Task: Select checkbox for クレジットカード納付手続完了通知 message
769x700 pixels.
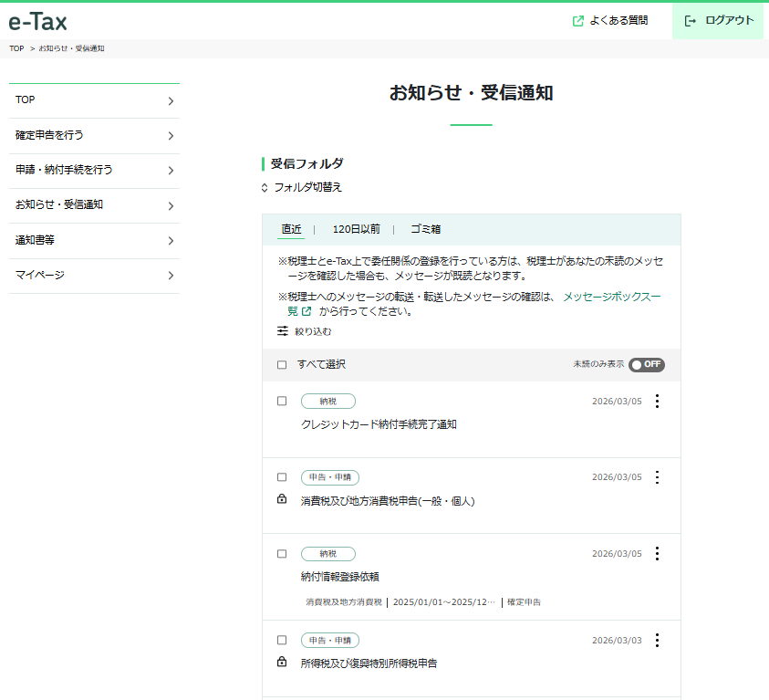Action: click(x=282, y=401)
